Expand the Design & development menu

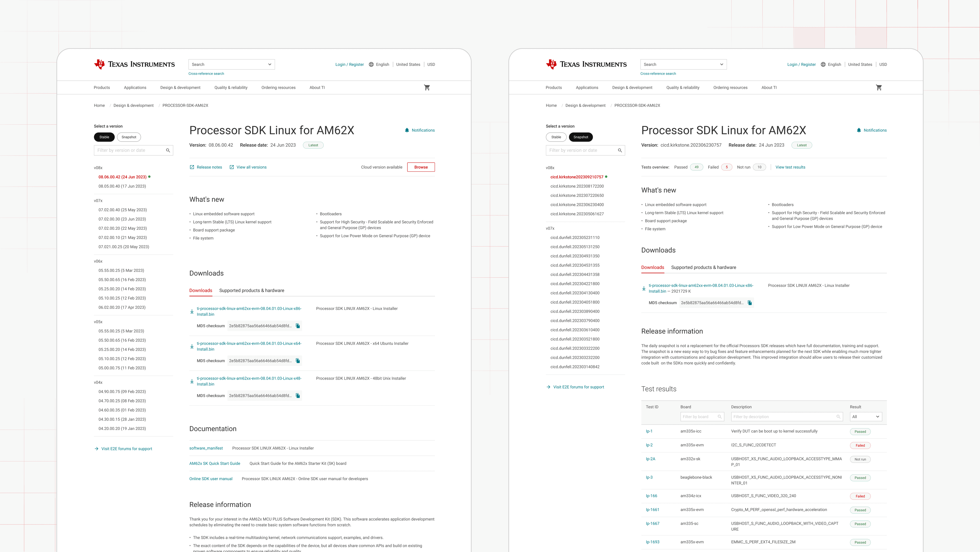[180, 87]
